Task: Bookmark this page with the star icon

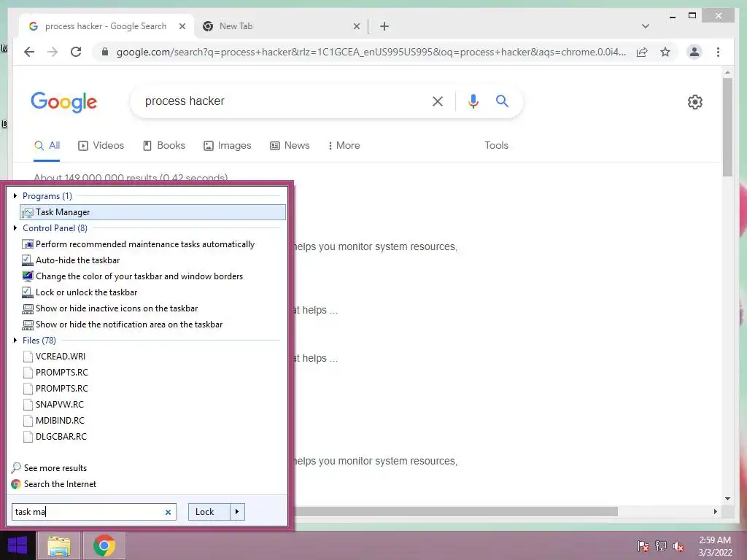Action: 665,52
